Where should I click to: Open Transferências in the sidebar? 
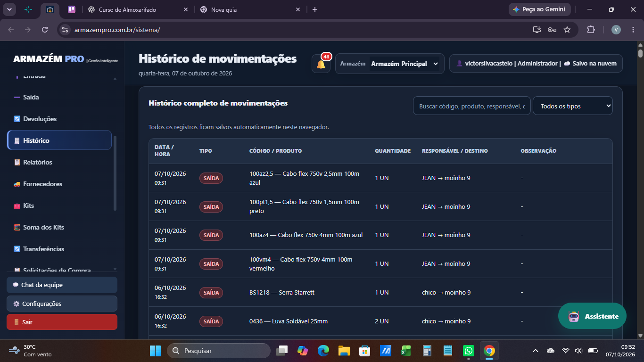click(x=59, y=249)
